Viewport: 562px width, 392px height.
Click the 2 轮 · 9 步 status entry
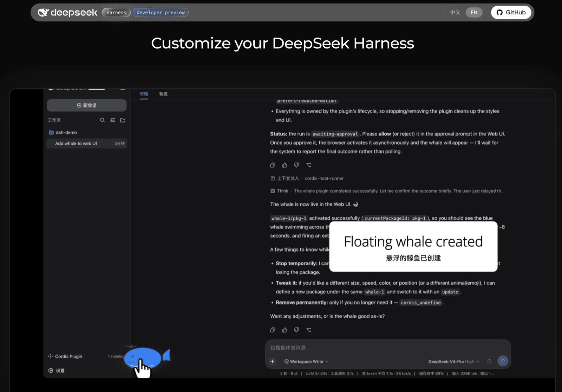click(x=289, y=373)
